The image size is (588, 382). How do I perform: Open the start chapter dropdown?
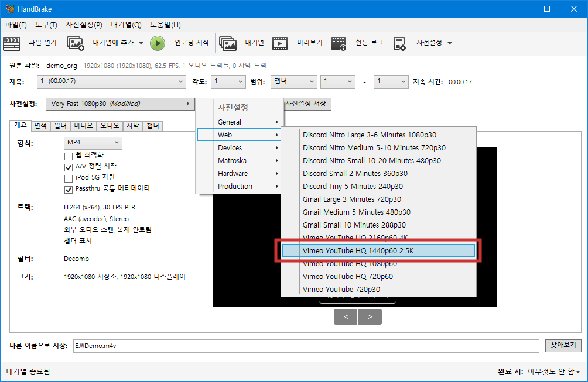coord(338,82)
